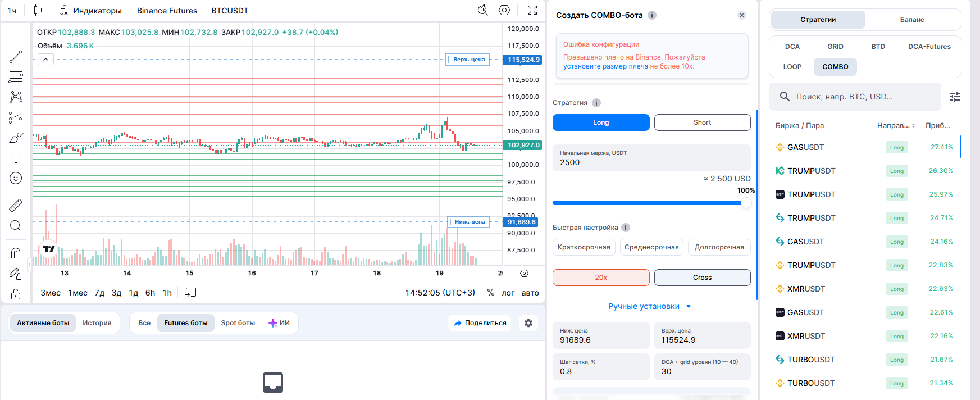Open chart settings hexagon icon
The height and width of the screenshot is (400, 980).
[x=504, y=10]
